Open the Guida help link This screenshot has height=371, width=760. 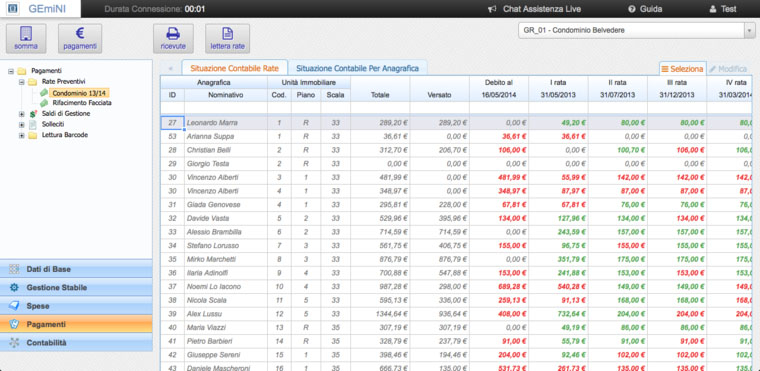645,9
